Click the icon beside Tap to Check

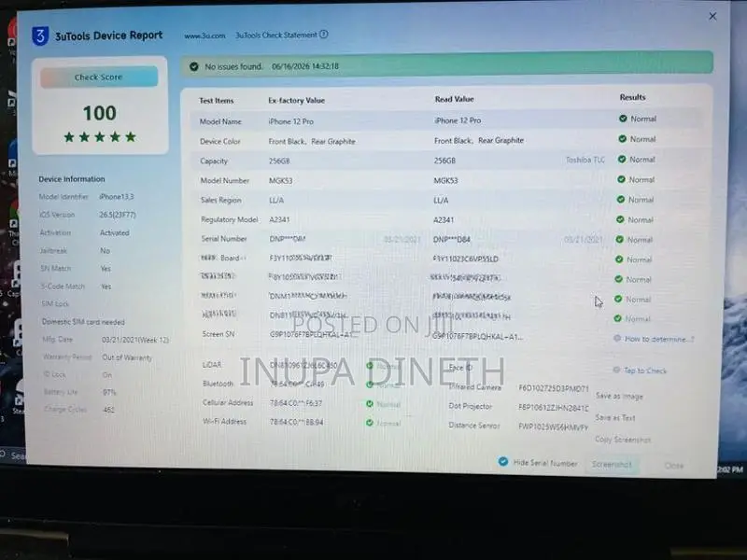click(616, 370)
